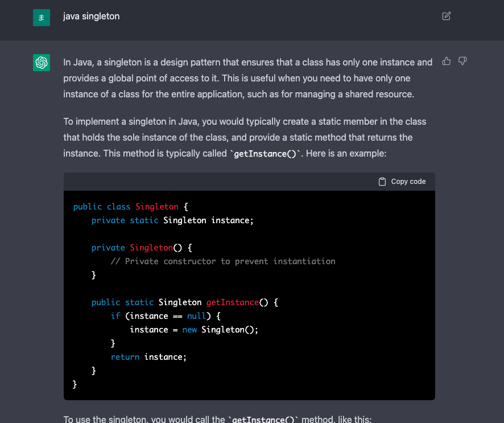Click the private constructor comment line

tap(224, 261)
